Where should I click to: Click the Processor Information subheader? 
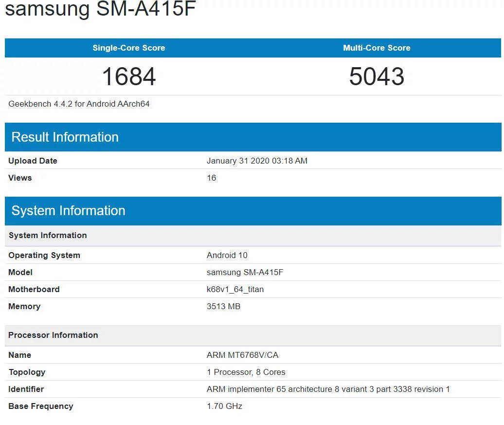[x=53, y=335]
